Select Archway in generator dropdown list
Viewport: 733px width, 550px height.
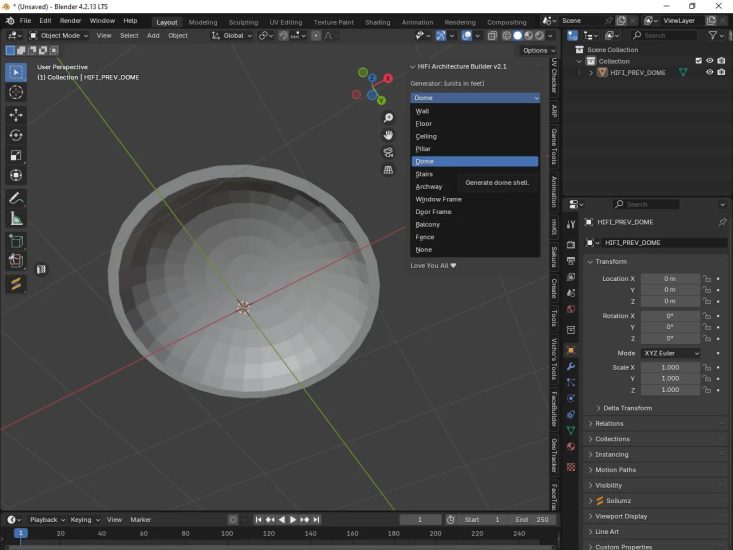[x=429, y=186]
